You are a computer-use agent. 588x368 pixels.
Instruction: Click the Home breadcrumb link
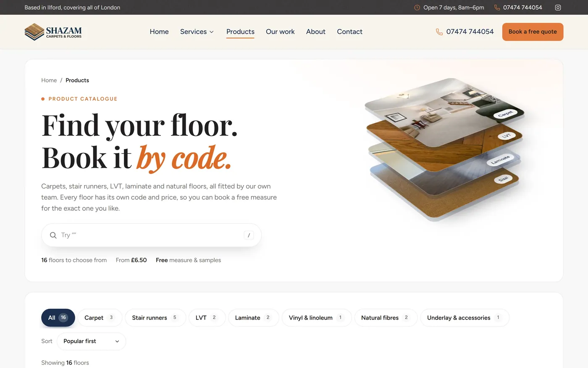click(49, 80)
